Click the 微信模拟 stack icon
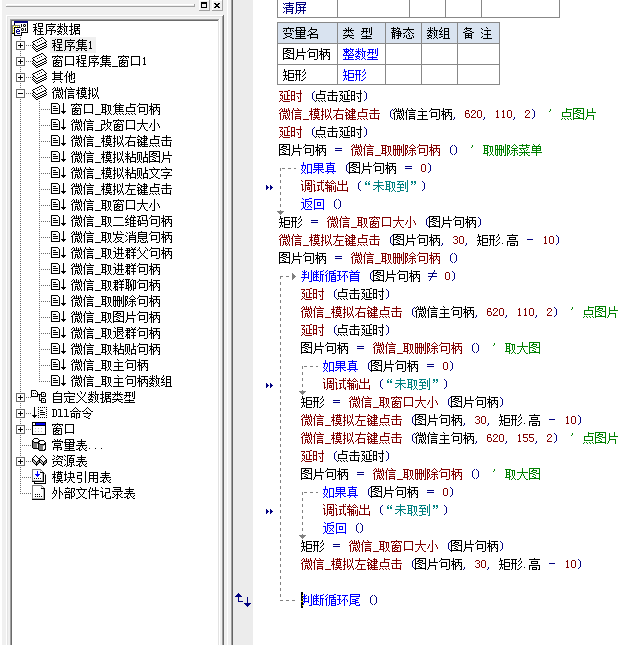This screenshot has height=645, width=643. 39,93
